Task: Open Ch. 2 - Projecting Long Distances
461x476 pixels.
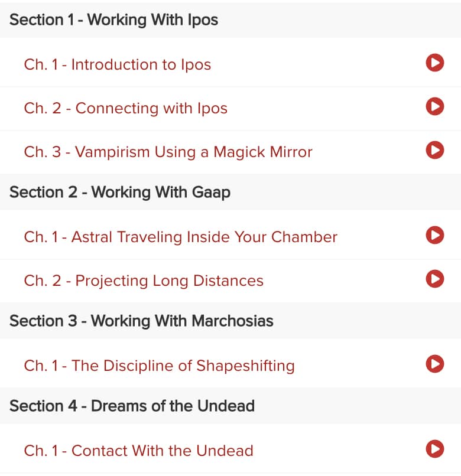Action: pyautogui.click(x=144, y=281)
